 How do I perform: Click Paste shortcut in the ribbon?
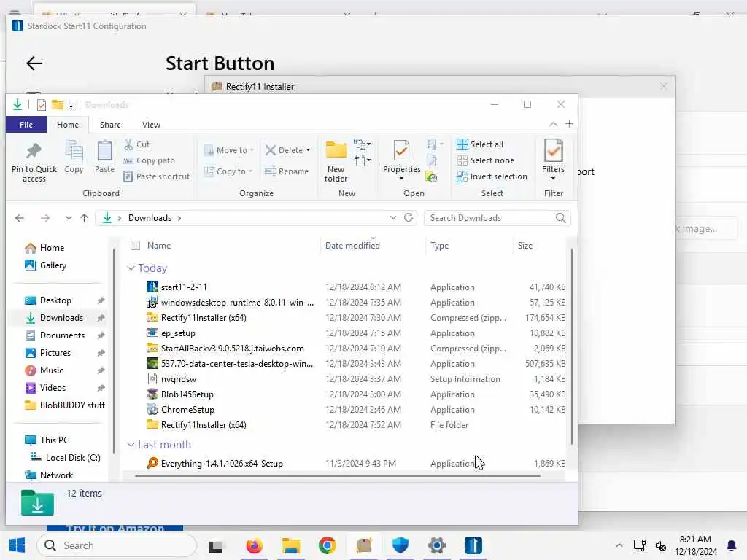156,176
